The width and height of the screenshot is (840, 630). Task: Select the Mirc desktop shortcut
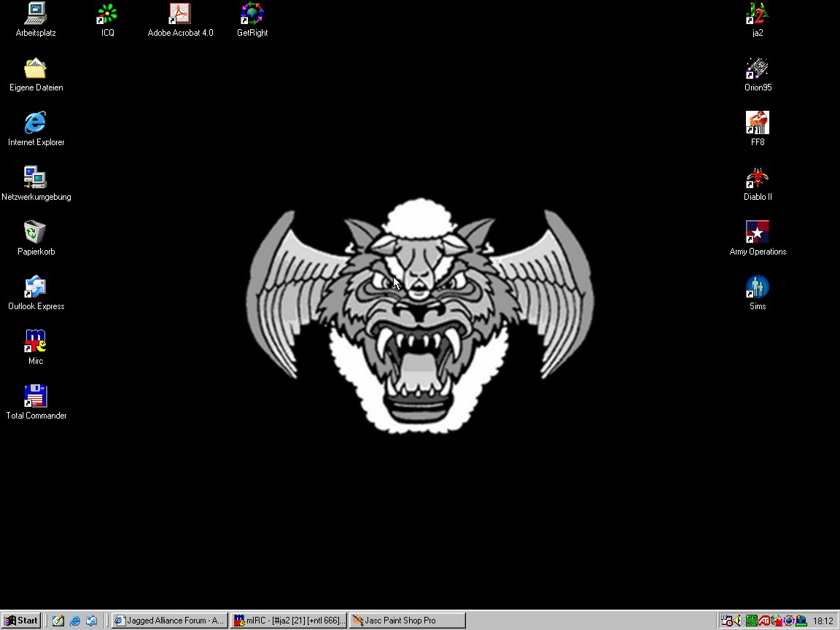pos(36,342)
